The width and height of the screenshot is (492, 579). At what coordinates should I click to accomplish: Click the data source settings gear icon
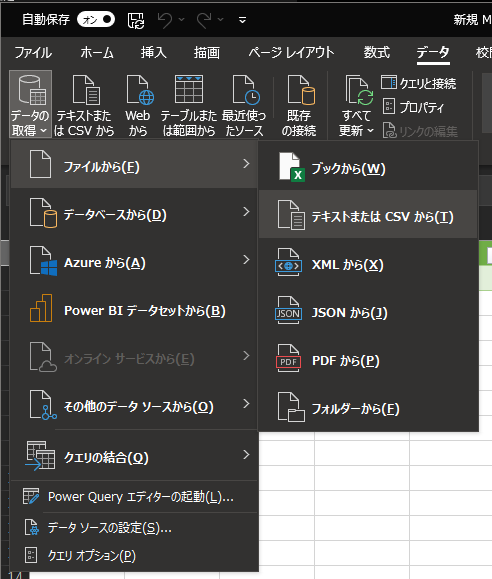(31, 527)
